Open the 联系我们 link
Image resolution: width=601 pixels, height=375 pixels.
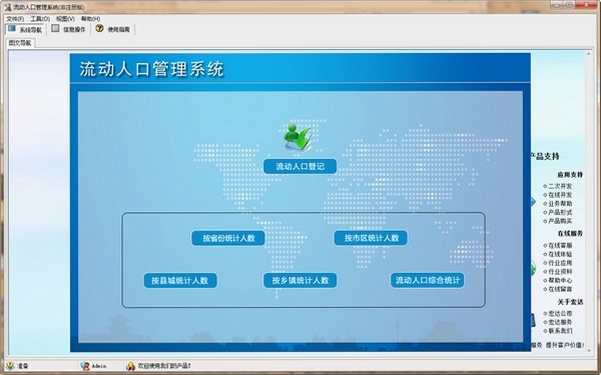(560, 331)
